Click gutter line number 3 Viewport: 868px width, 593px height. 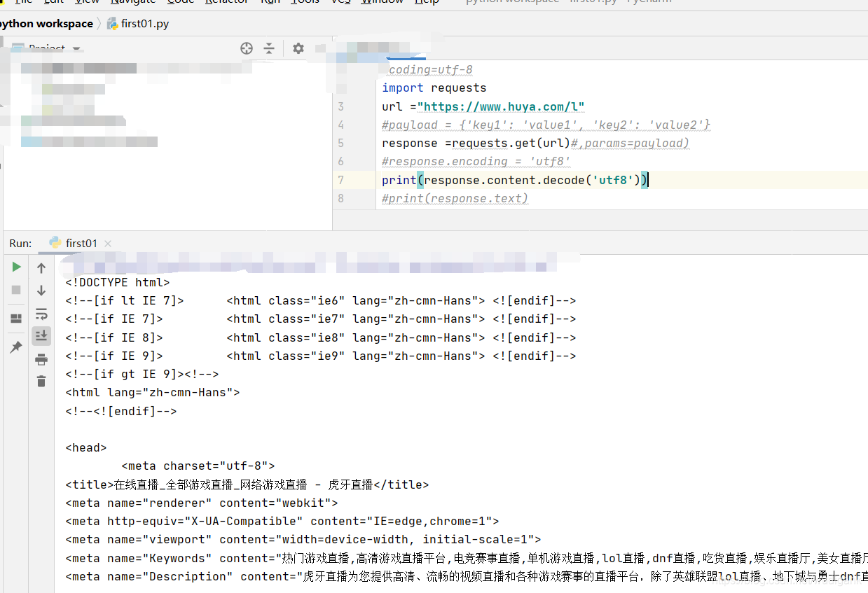[x=341, y=106]
